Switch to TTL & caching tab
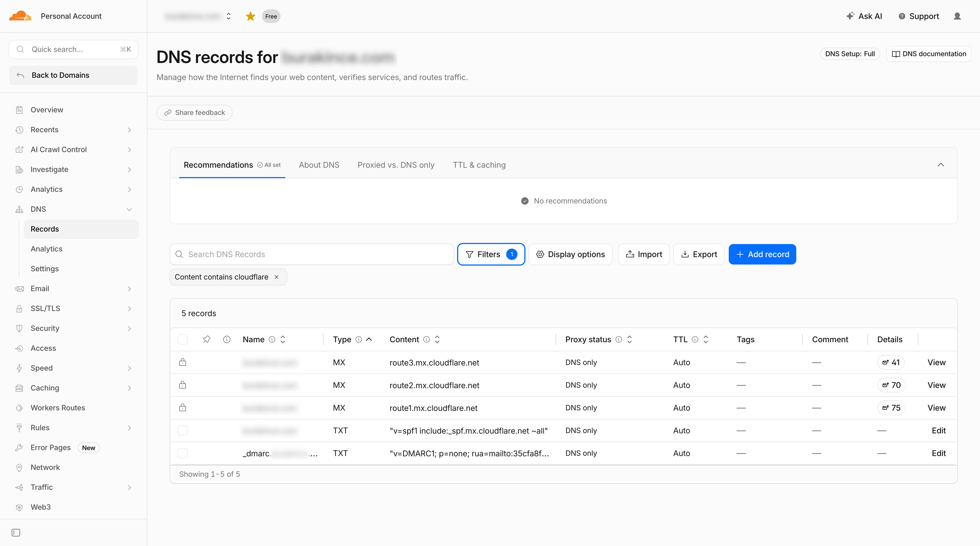 tap(479, 165)
